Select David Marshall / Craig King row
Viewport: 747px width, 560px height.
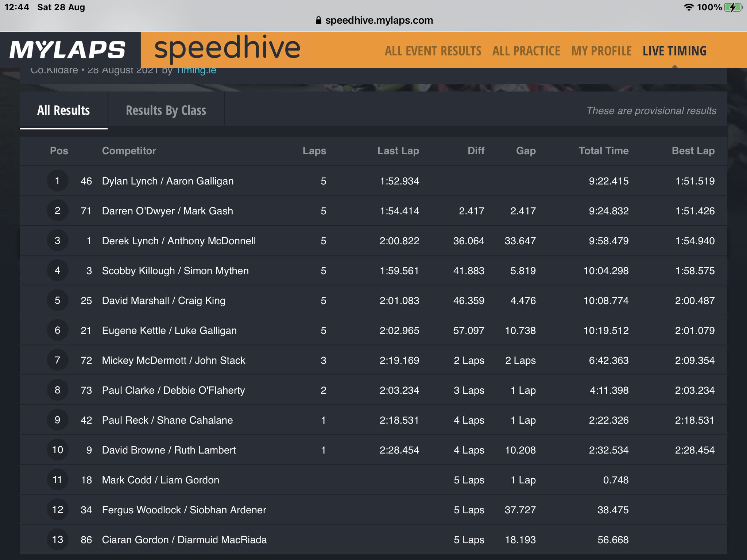click(373, 300)
